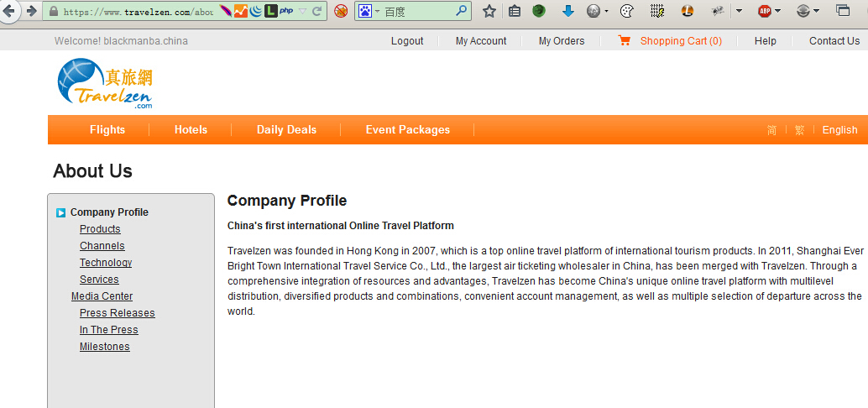
Task: Click the cookie manager icon
Action: [x=626, y=11]
